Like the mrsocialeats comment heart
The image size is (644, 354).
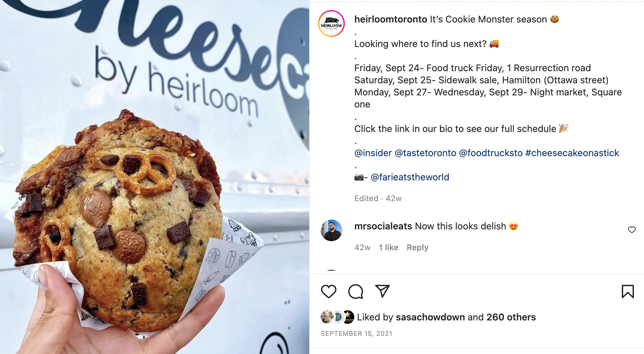point(632,229)
